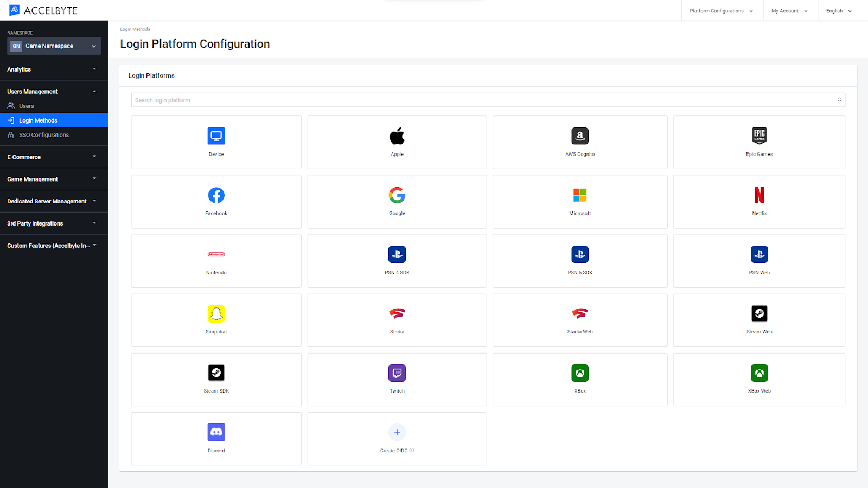Viewport: 868px width, 488px height.
Task: Open the My Account dropdown
Action: click(x=789, y=11)
